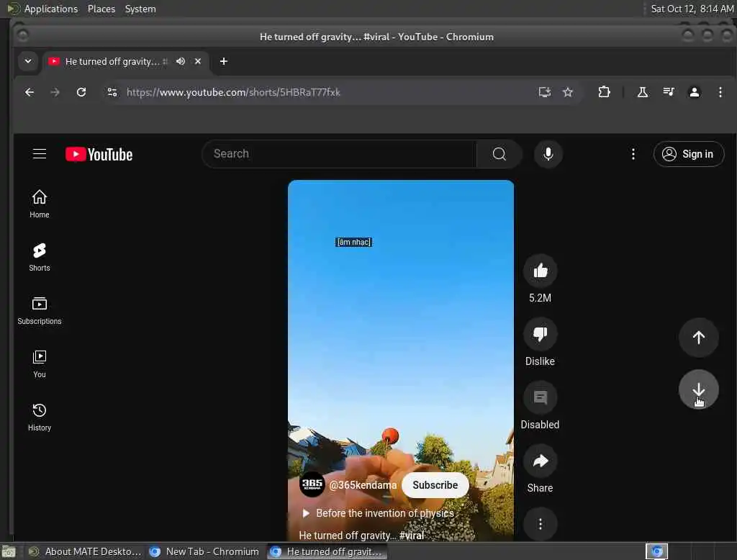This screenshot has height=560, width=737.
Task: Open the You section in sidebar
Action: point(40,363)
